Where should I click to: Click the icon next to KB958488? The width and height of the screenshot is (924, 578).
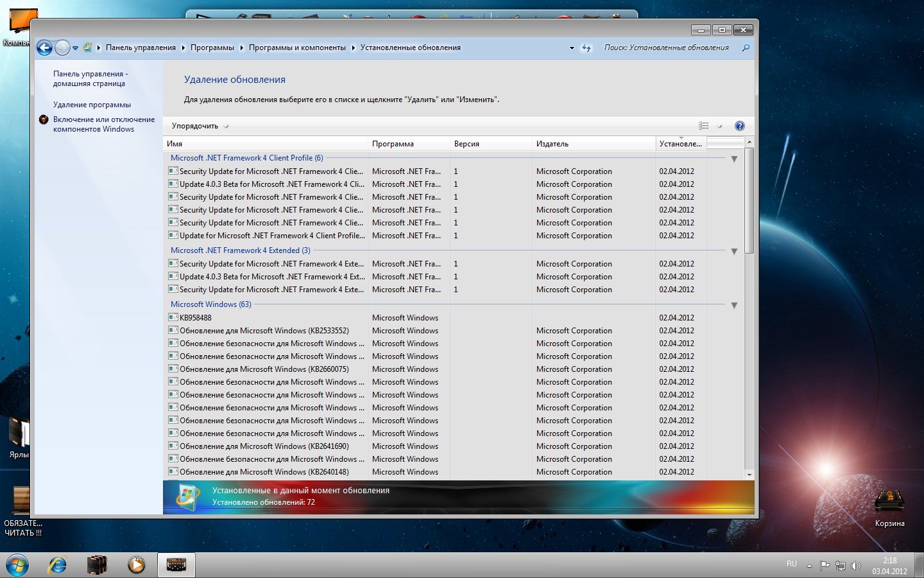click(173, 317)
